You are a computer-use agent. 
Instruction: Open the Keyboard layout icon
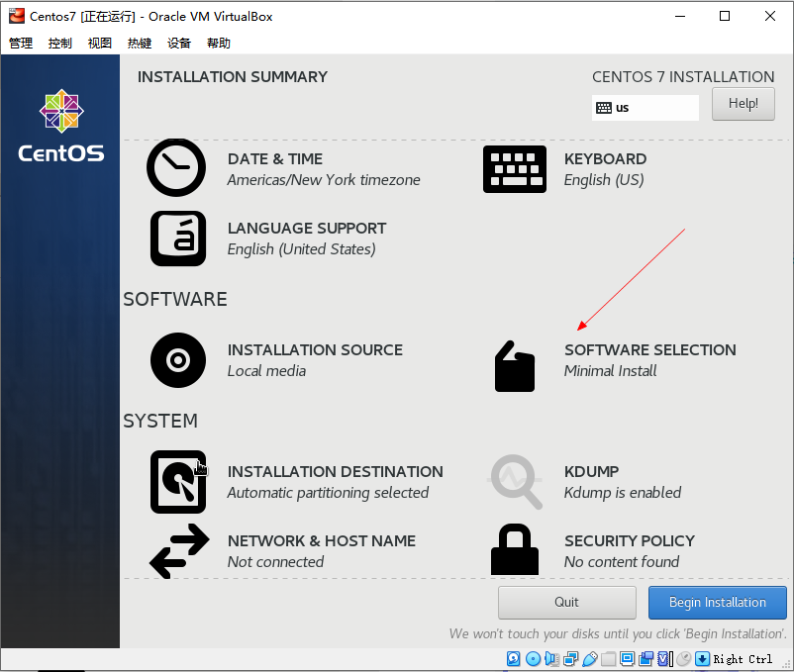point(515,169)
